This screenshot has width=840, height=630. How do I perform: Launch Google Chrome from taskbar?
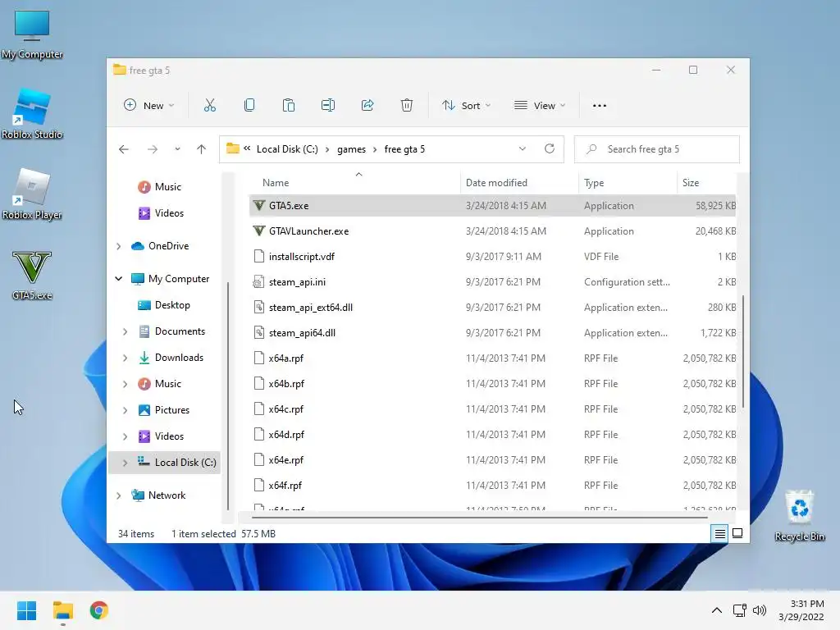(x=99, y=610)
